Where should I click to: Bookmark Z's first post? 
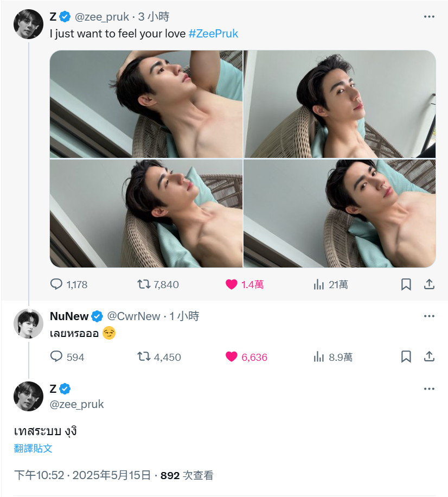(x=406, y=284)
